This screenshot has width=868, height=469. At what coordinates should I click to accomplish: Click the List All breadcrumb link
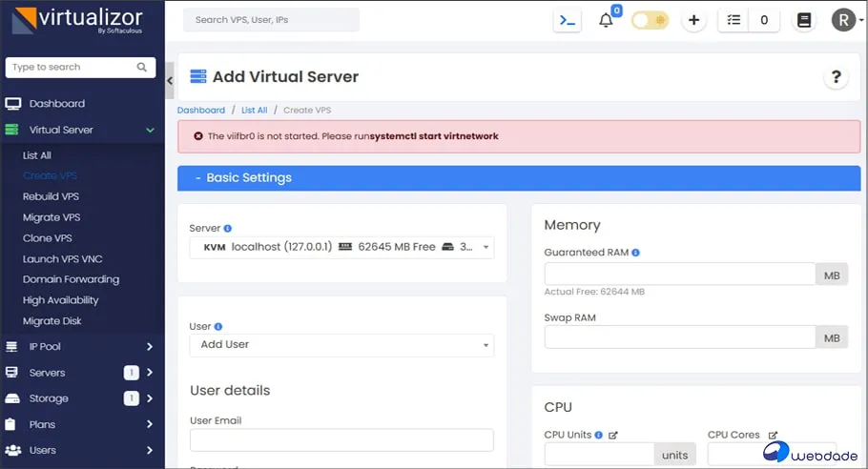[x=254, y=111]
